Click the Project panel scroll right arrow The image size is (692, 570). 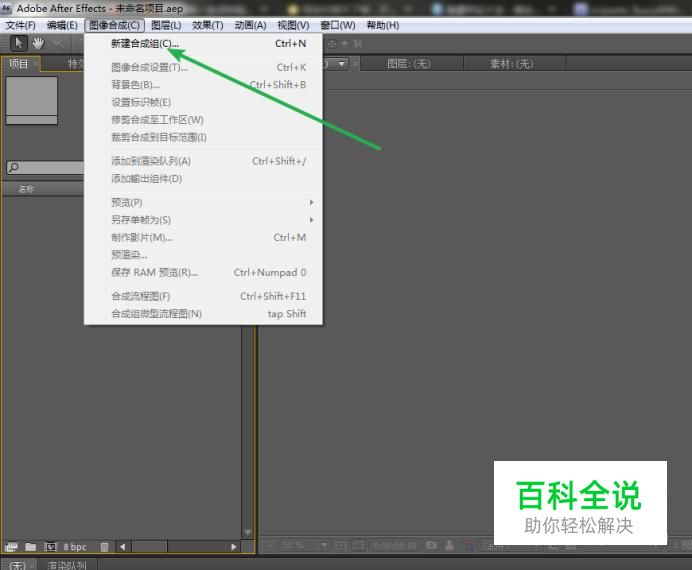(x=233, y=547)
